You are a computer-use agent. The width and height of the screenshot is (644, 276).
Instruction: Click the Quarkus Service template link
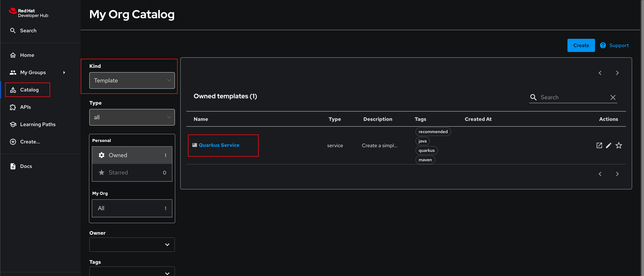pyautogui.click(x=219, y=145)
